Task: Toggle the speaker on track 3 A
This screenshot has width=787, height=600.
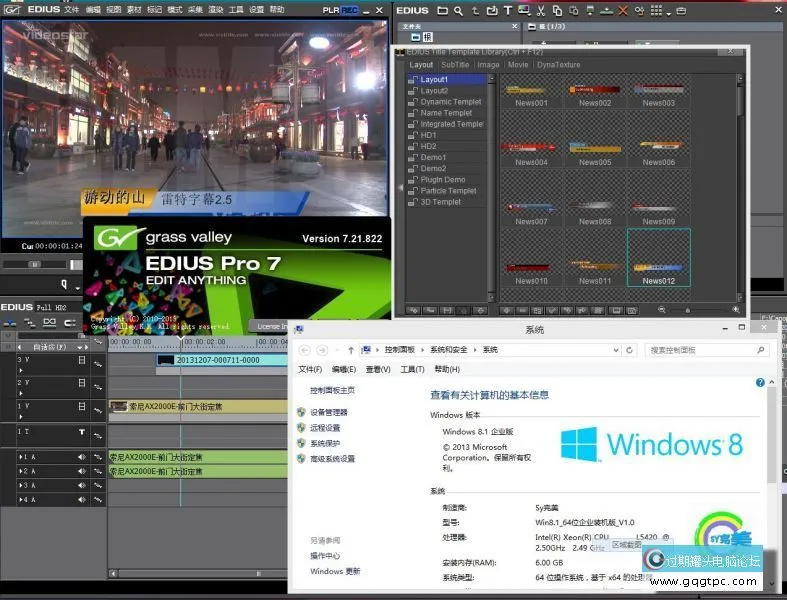Action: [x=82, y=485]
